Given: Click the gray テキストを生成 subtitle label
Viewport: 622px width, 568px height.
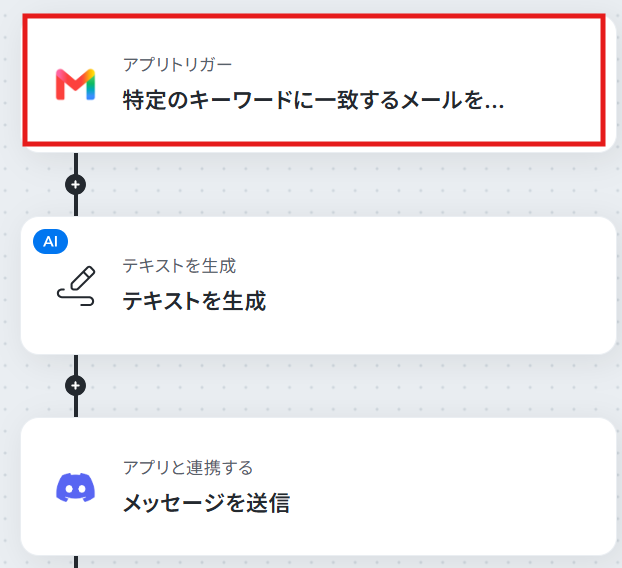Looking at the screenshot, I should click(x=179, y=266).
